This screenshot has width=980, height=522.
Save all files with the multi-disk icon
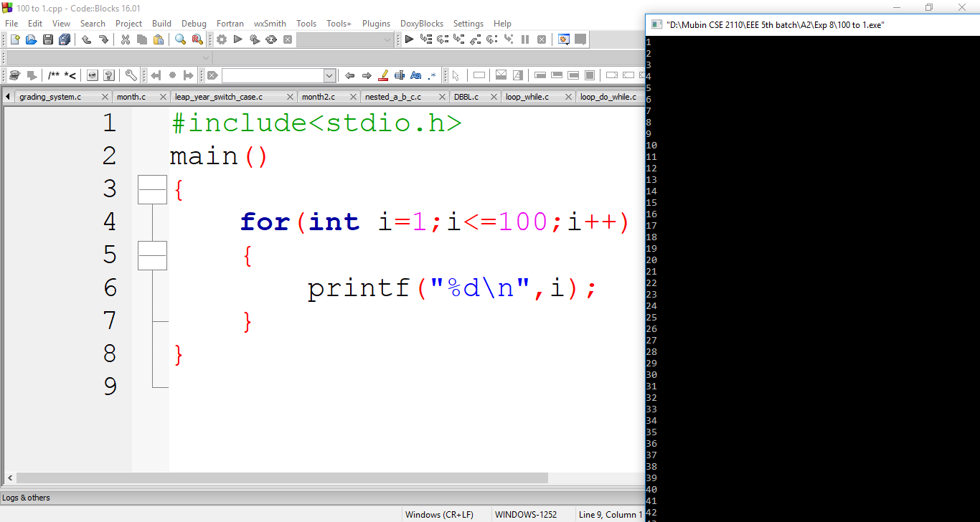coord(65,39)
